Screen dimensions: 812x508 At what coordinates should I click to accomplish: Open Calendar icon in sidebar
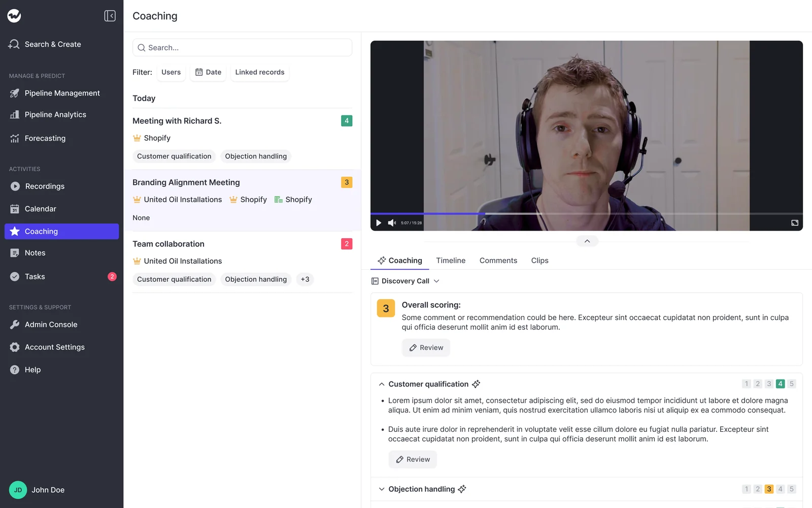click(15, 209)
